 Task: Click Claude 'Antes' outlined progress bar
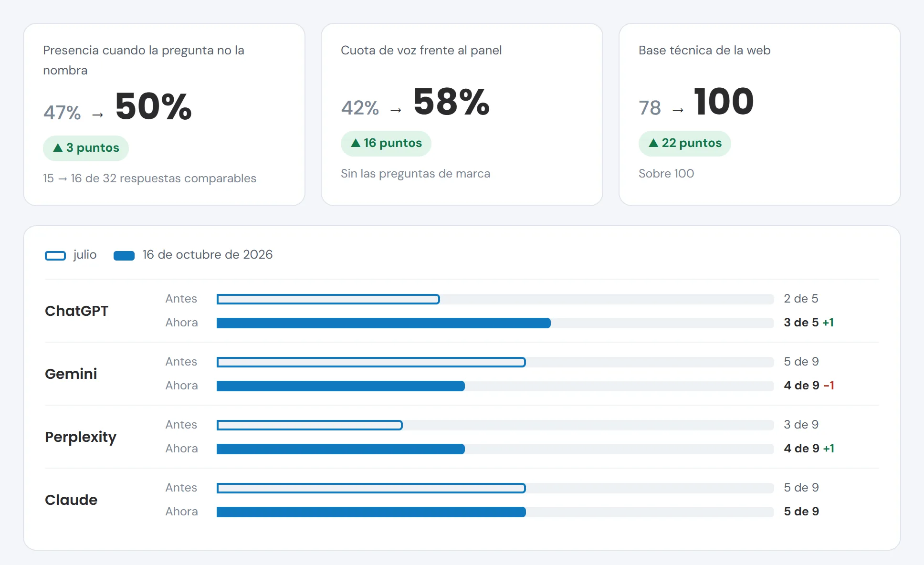point(371,488)
